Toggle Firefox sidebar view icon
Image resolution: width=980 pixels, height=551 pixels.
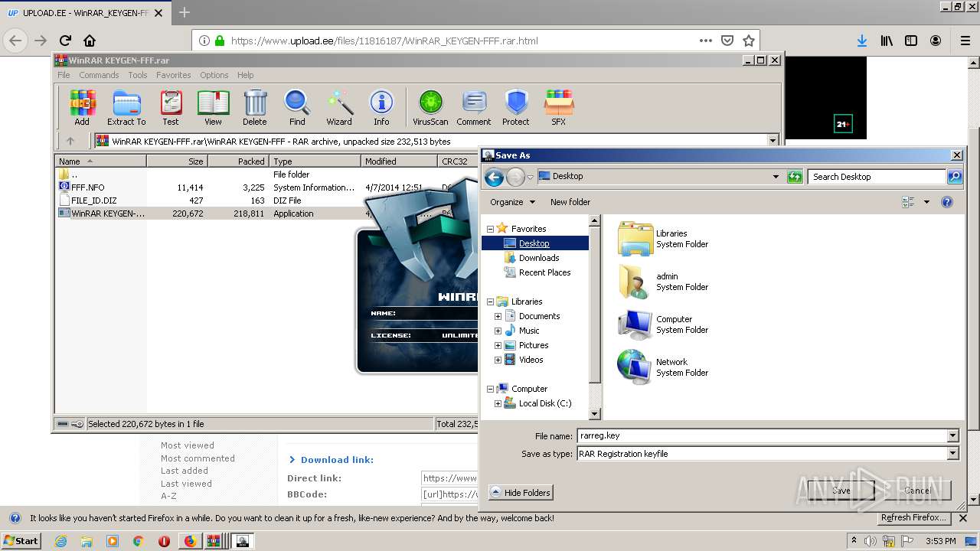click(x=911, y=41)
